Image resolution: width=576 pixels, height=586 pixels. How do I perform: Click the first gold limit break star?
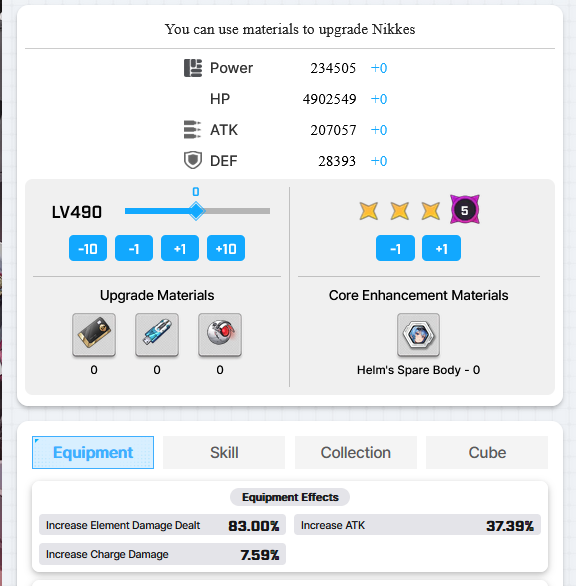[369, 210]
